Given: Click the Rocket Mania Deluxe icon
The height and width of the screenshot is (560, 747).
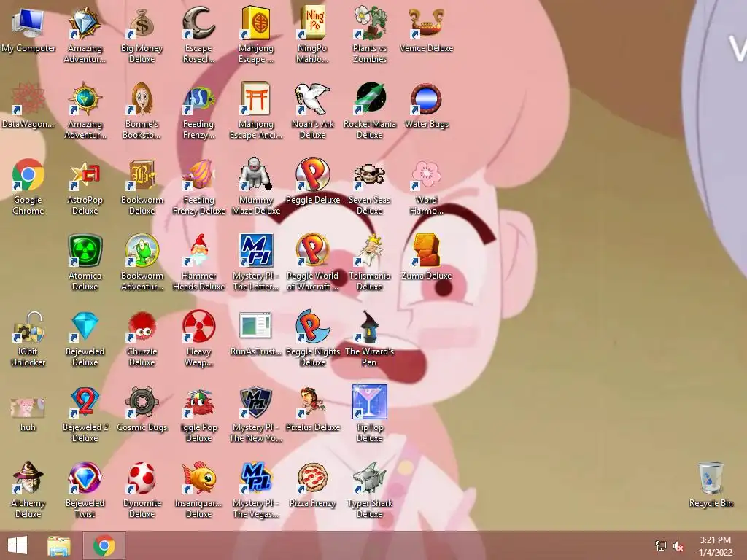Looking at the screenshot, I should [x=370, y=98].
